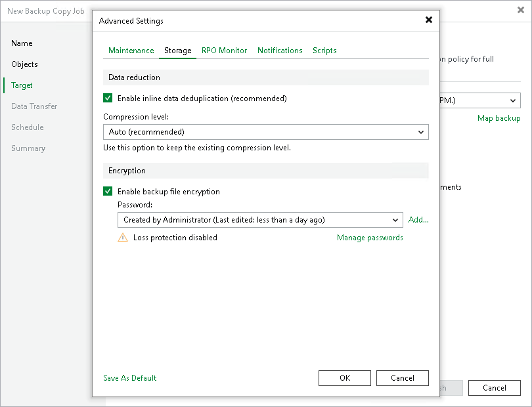Select the Name wizard step
The image size is (532, 407).
point(22,43)
